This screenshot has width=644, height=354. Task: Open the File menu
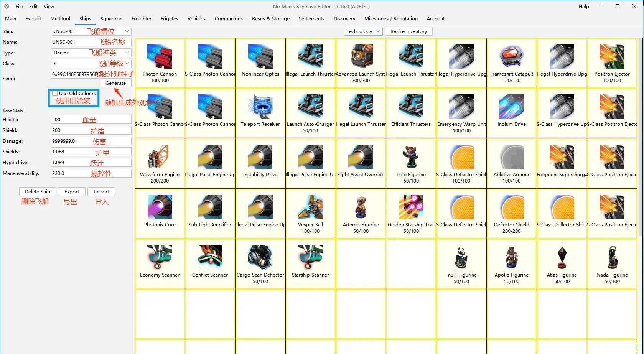pos(20,7)
